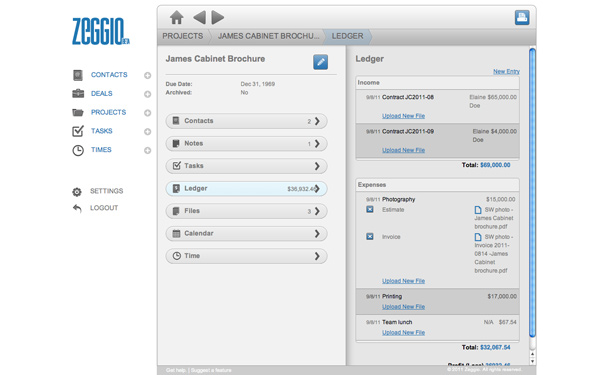600x375 pixels.
Task: Click the New Entry link
Action: coord(506,71)
